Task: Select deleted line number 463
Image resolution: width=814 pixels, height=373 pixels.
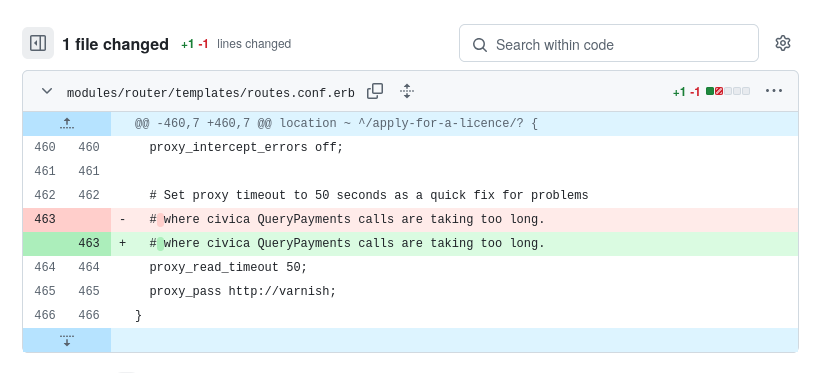Action: point(45,219)
